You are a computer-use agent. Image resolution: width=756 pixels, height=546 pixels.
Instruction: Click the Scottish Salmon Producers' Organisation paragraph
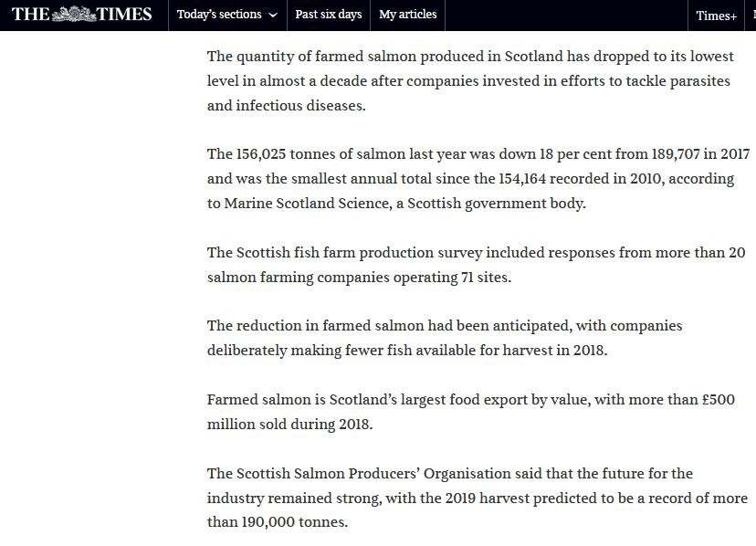[x=457, y=498]
